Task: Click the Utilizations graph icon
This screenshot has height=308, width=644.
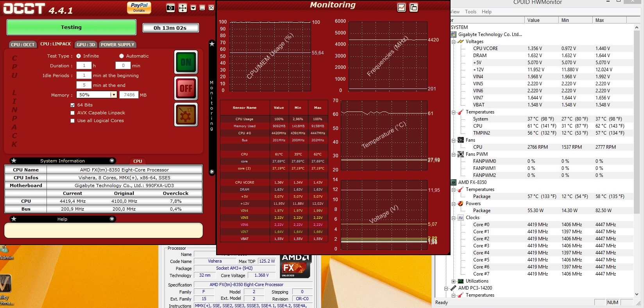Action: [x=461, y=281]
